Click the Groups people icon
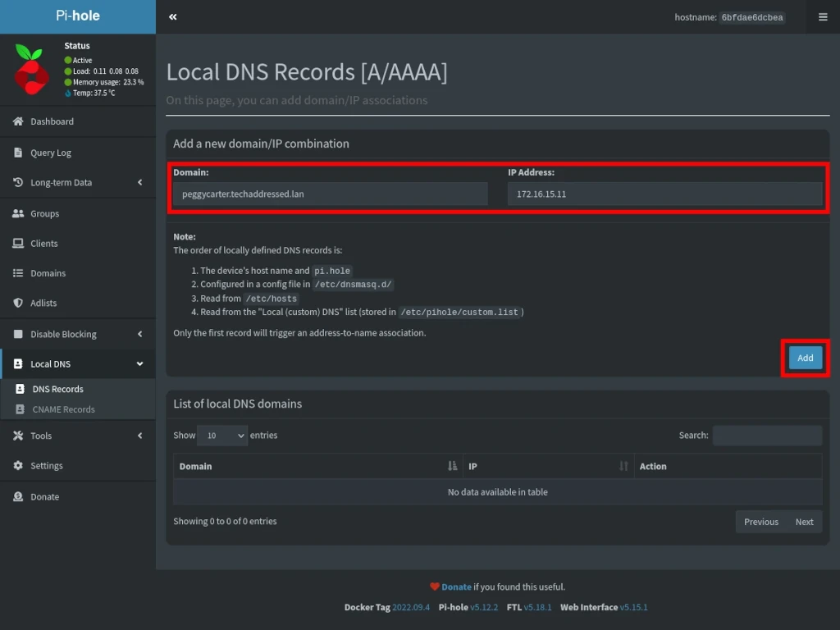840x630 pixels. 18,213
